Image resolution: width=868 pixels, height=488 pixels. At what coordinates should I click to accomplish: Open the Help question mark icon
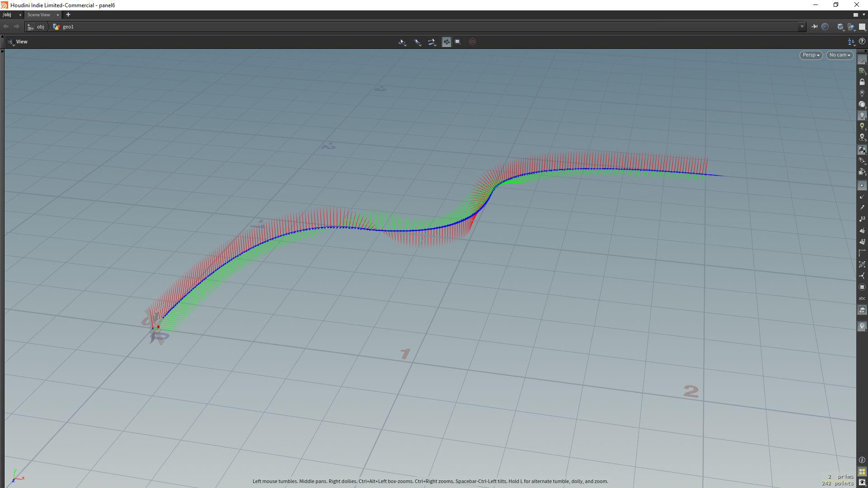(863, 42)
